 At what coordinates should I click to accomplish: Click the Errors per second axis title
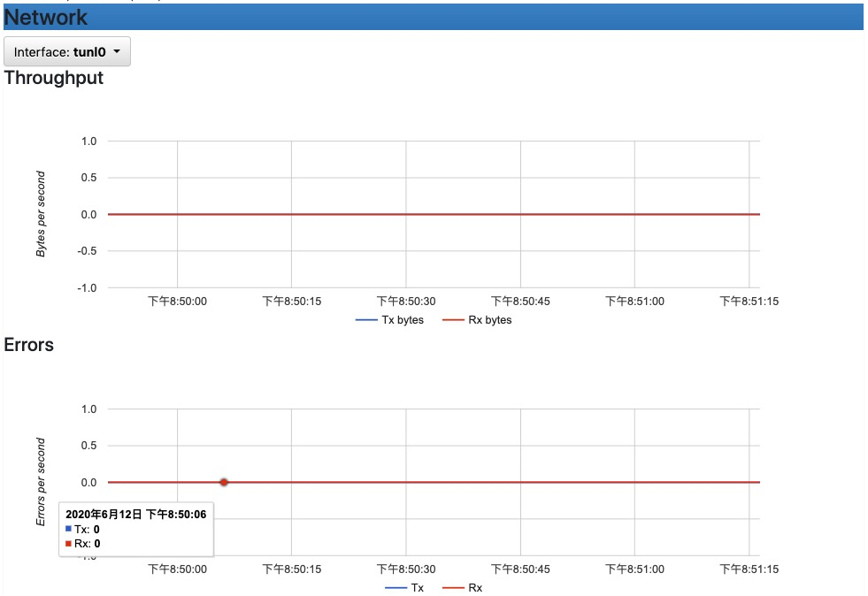[41, 481]
